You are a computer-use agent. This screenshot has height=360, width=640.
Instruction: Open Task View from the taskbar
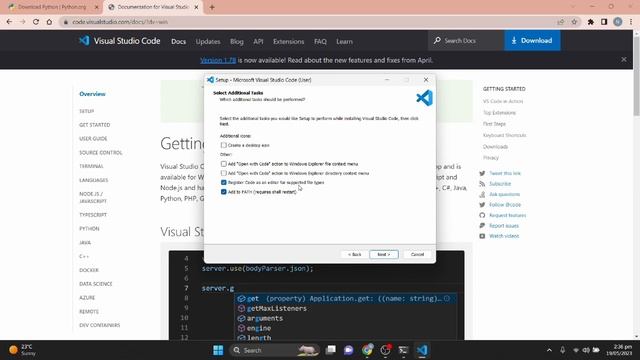(x=331, y=350)
